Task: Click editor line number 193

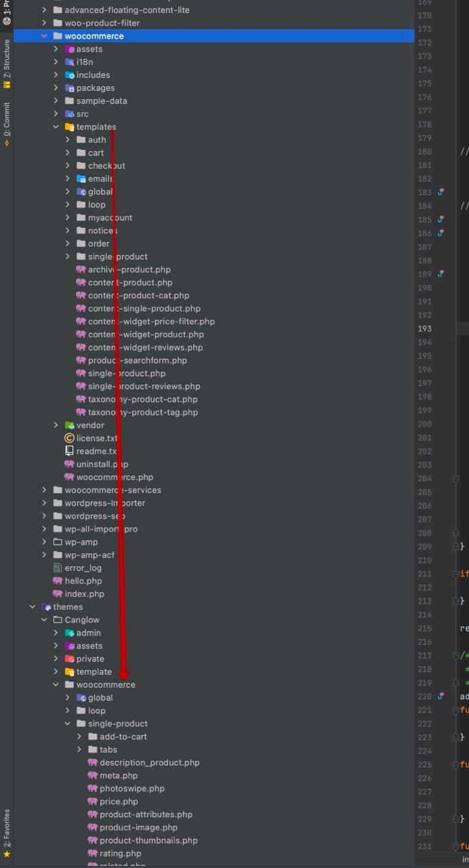Action: click(x=425, y=328)
